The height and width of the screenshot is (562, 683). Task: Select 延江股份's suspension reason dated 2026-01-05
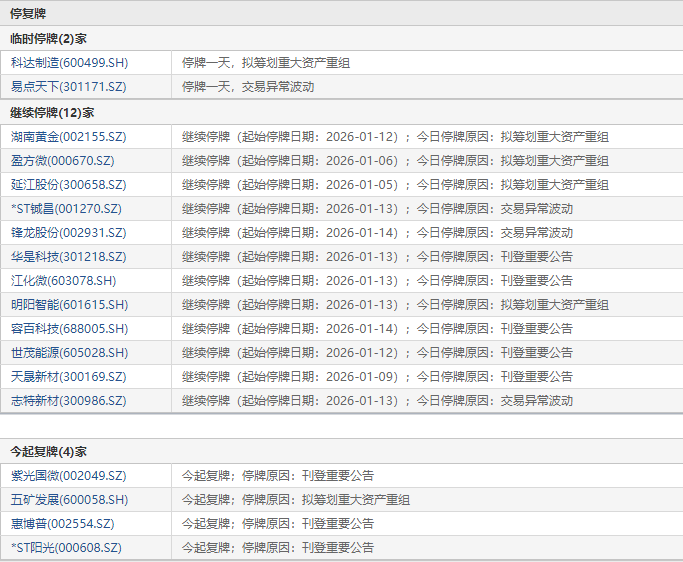(x=395, y=185)
